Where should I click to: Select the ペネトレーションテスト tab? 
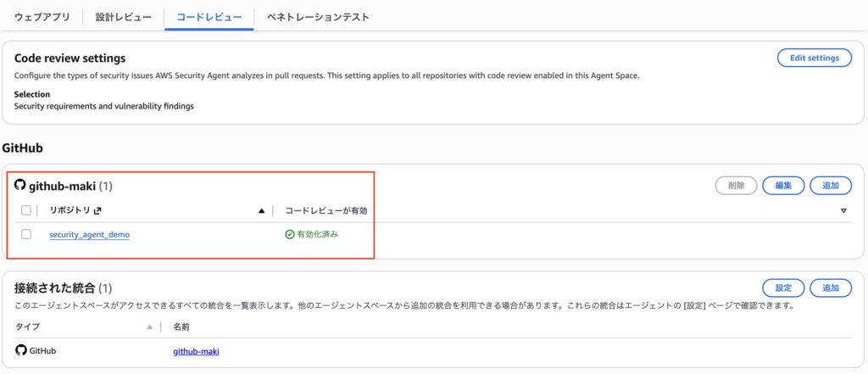tap(318, 17)
